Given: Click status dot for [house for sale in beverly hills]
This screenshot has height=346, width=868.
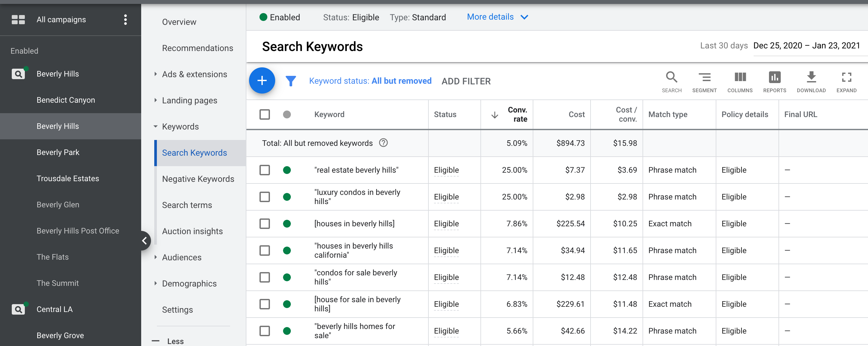Looking at the screenshot, I should coord(287,304).
